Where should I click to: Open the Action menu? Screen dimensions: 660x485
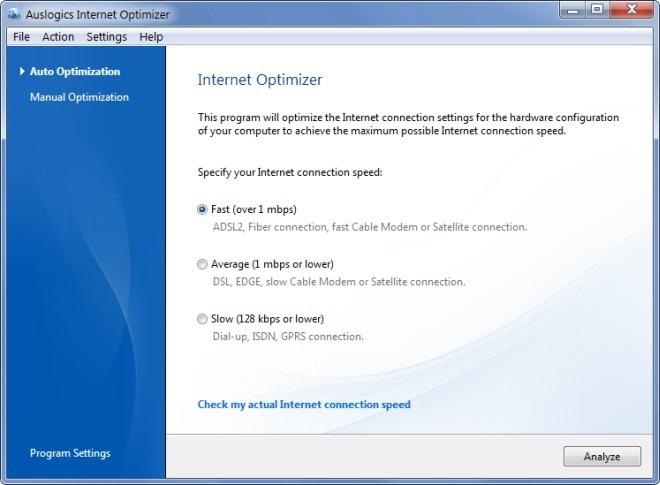click(x=58, y=37)
